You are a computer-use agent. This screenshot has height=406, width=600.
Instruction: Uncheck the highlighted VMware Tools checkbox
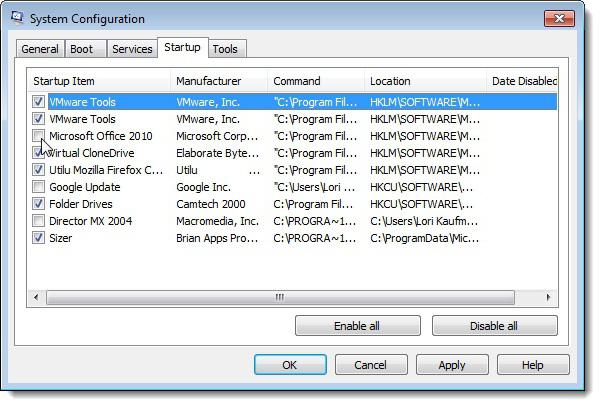point(38,102)
